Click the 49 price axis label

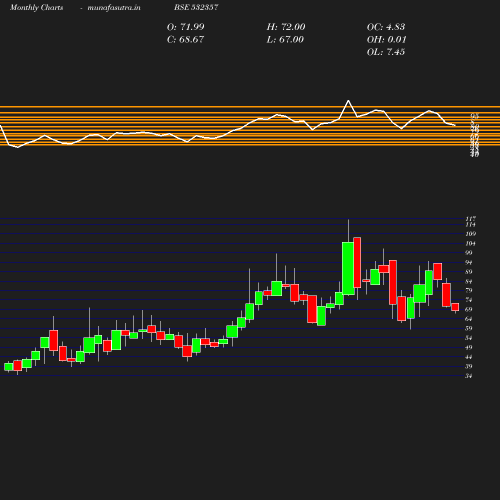tap(469, 347)
